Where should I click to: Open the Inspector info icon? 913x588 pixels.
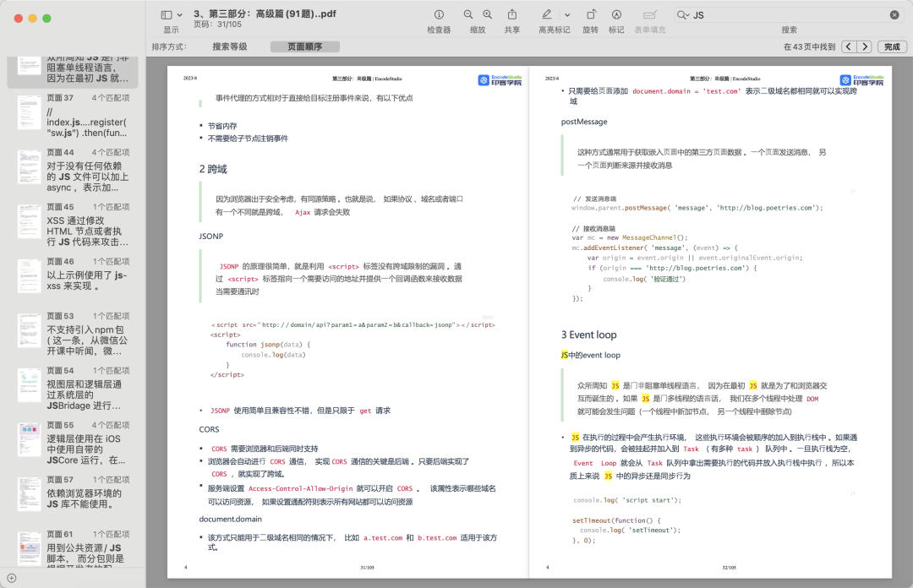pyautogui.click(x=439, y=14)
